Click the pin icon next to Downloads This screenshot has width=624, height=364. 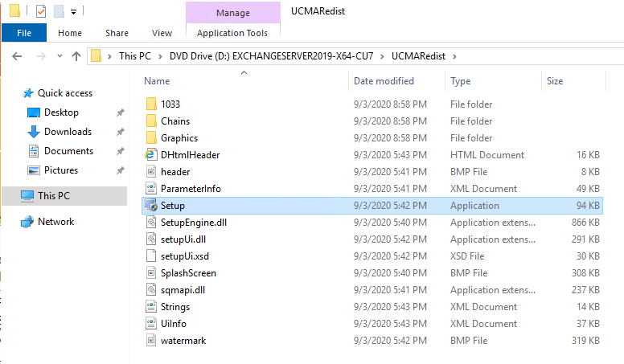coord(120,132)
